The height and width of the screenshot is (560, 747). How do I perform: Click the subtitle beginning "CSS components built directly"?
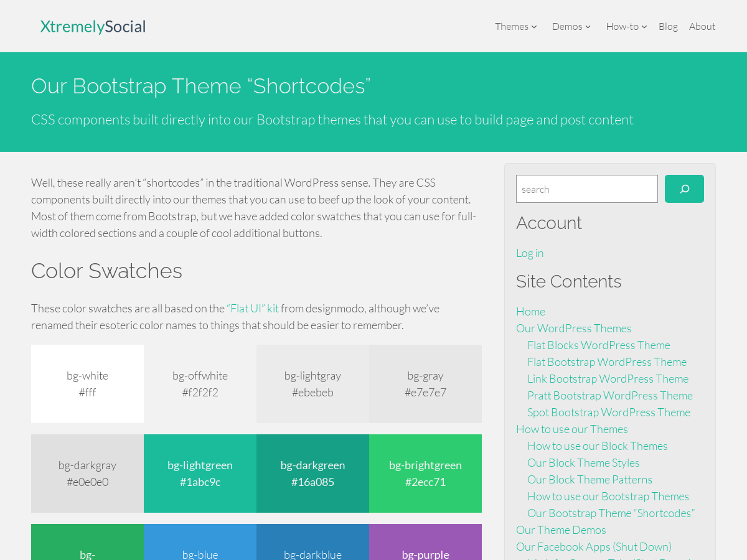[x=332, y=119]
